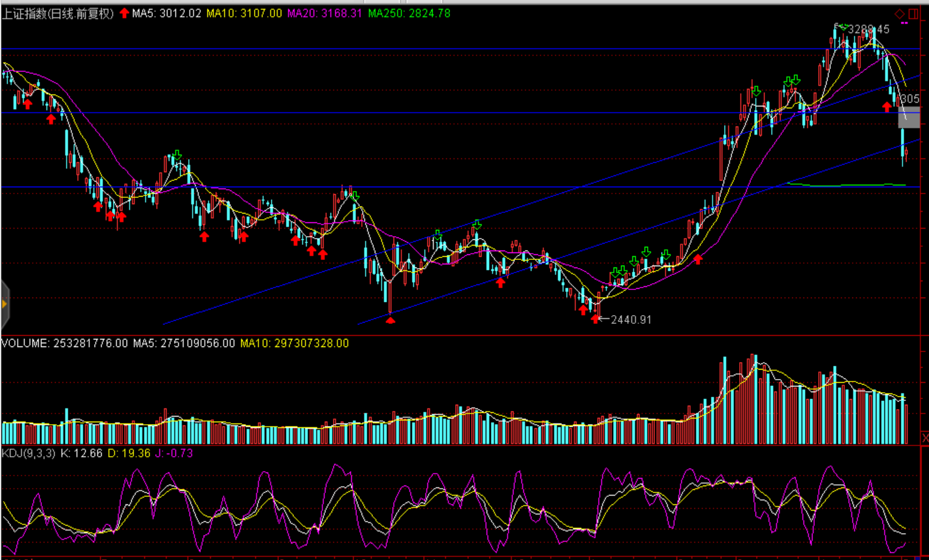Select the green MA250: 2824.78 label
Viewport: 929px width, 560px height.
tap(409, 13)
